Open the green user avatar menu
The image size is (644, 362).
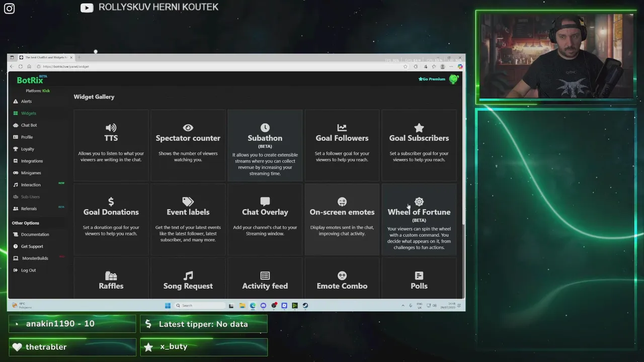click(454, 79)
